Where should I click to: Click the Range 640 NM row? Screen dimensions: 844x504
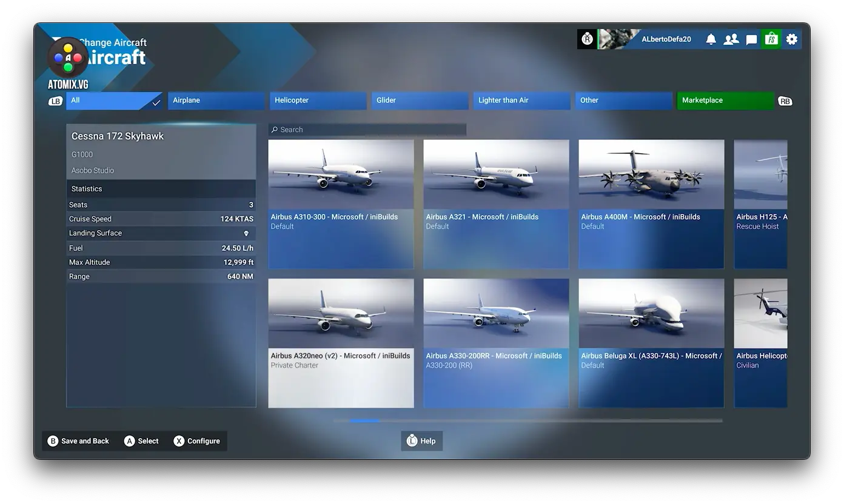[161, 276]
